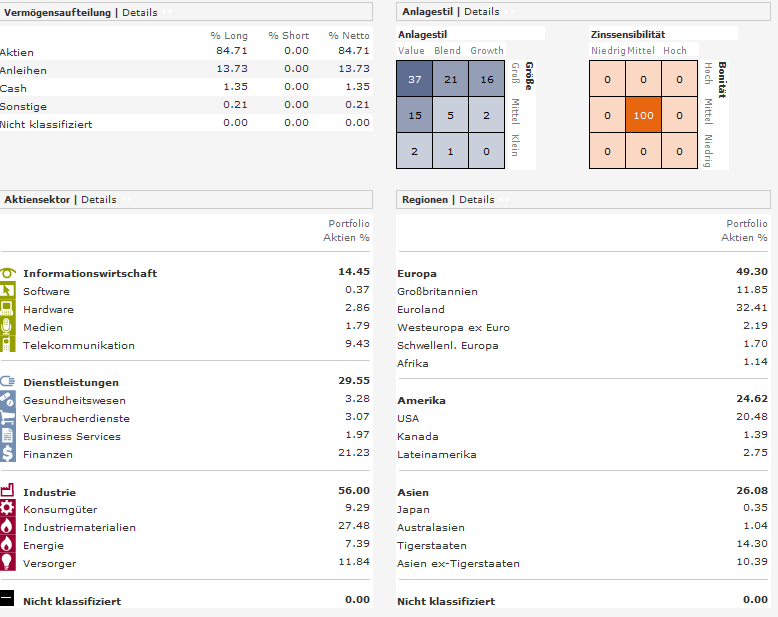The image size is (778, 617).
Task: Click the Konsumgüter gear icon
Action: 8,509
